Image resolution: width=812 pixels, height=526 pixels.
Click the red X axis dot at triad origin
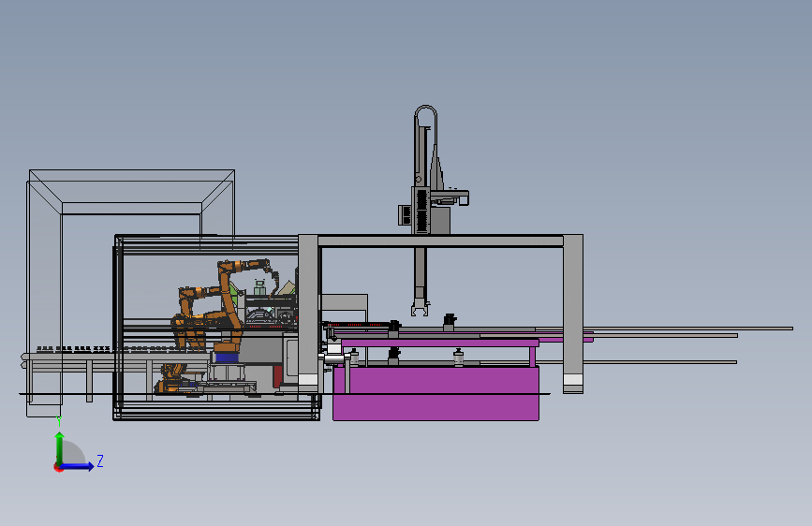pyautogui.click(x=58, y=468)
